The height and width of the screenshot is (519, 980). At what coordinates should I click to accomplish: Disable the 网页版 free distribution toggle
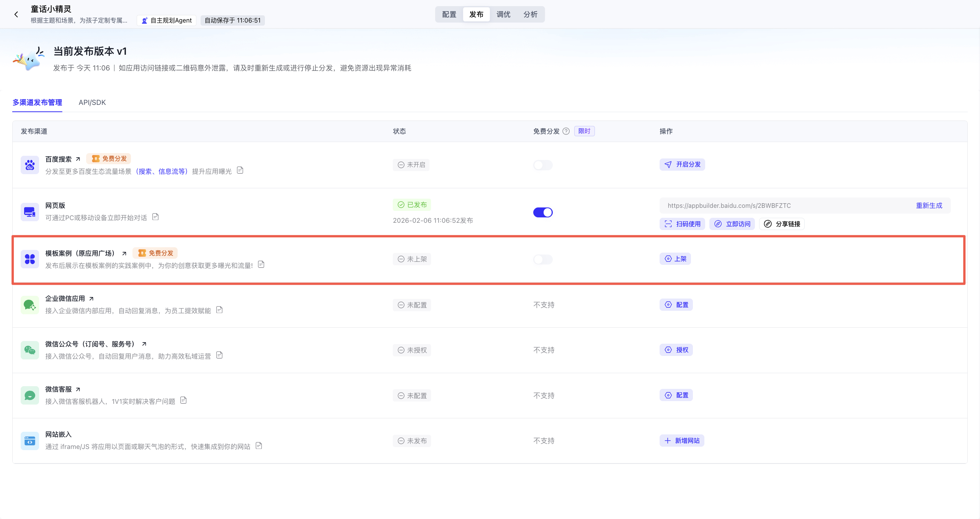[x=543, y=212]
